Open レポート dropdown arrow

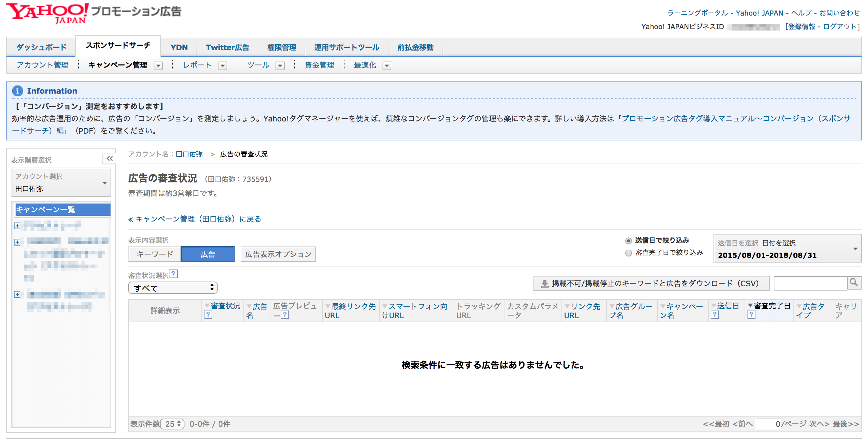223,65
